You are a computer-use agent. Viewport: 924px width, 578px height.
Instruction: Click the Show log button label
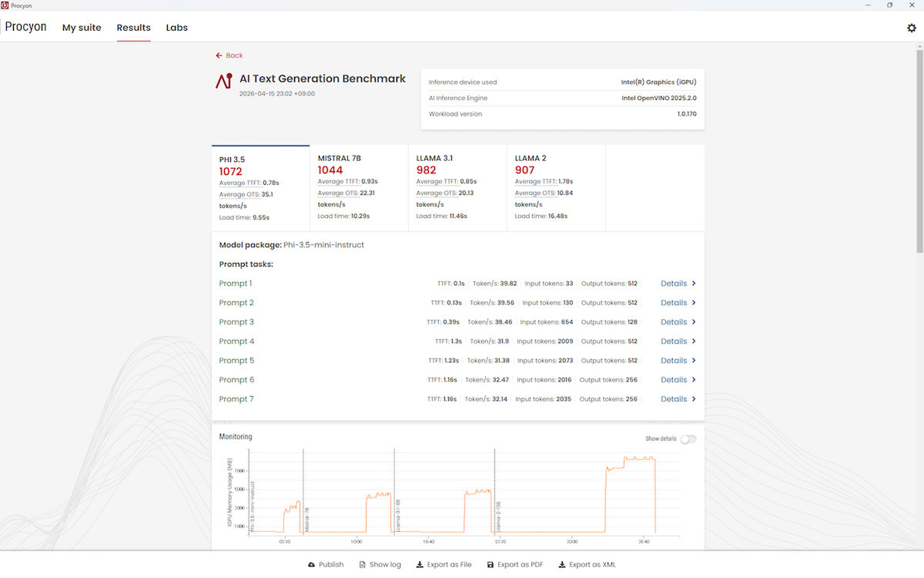[385, 565]
